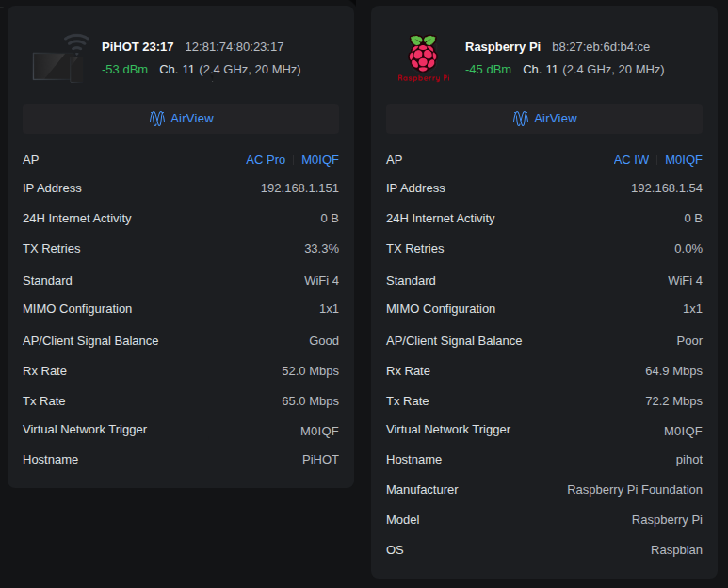Image resolution: width=728 pixels, height=588 pixels.
Task: Select MAC address b8:27:eb:6d:b4:ce
Action: tap(601, 46)
